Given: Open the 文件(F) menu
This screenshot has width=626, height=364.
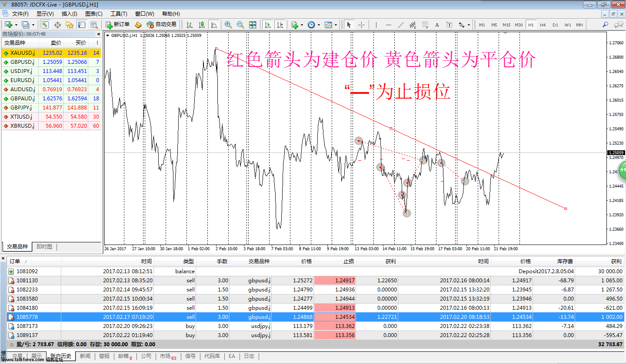Looking at the screenshot, I should click(x=20, y=14).
